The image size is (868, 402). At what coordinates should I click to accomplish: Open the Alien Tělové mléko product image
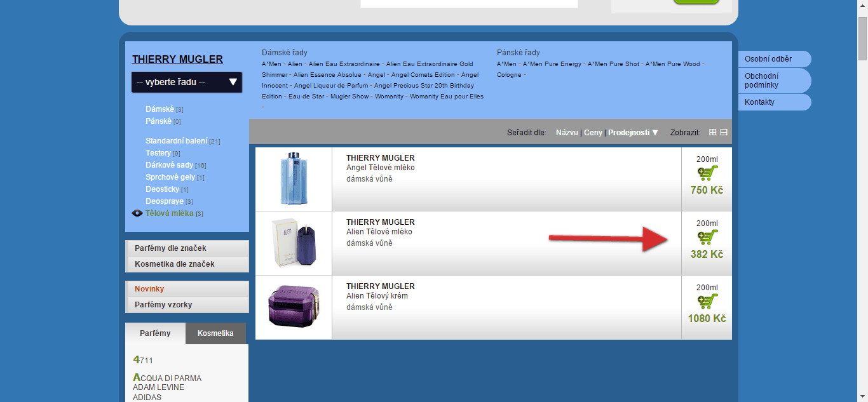(x=294, y=243)
